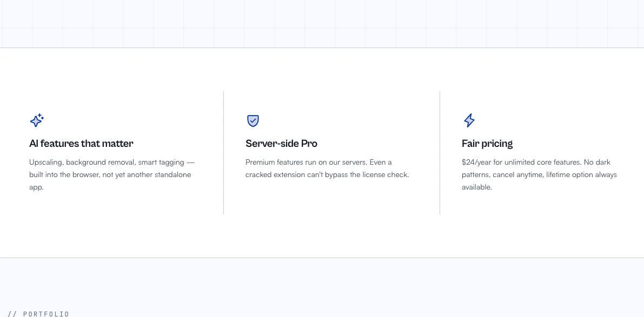The height and width of the screenshot is (317, 644).
Task: Click the sparkles icon above AI features
Action: coord(37,120)
